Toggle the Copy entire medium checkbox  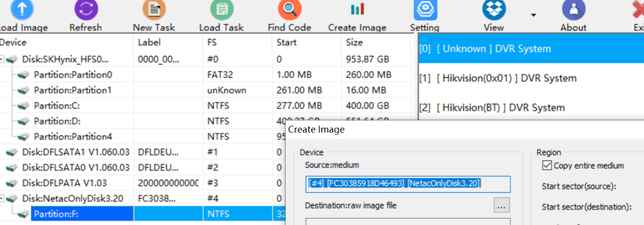click(547, 165)
